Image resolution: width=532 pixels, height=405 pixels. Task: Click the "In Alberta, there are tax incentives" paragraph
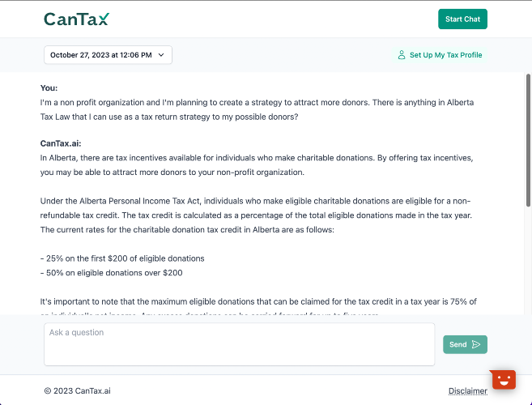click(257, 165)
